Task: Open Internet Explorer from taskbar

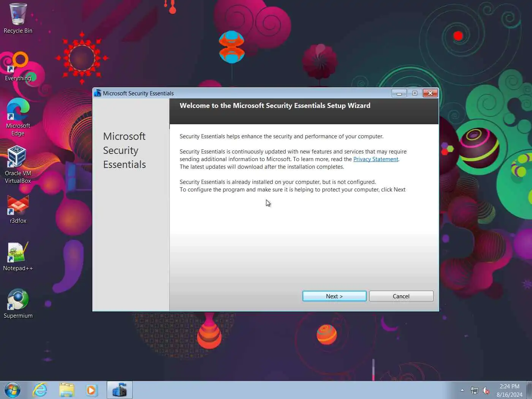Action: [x=40, y=390]
